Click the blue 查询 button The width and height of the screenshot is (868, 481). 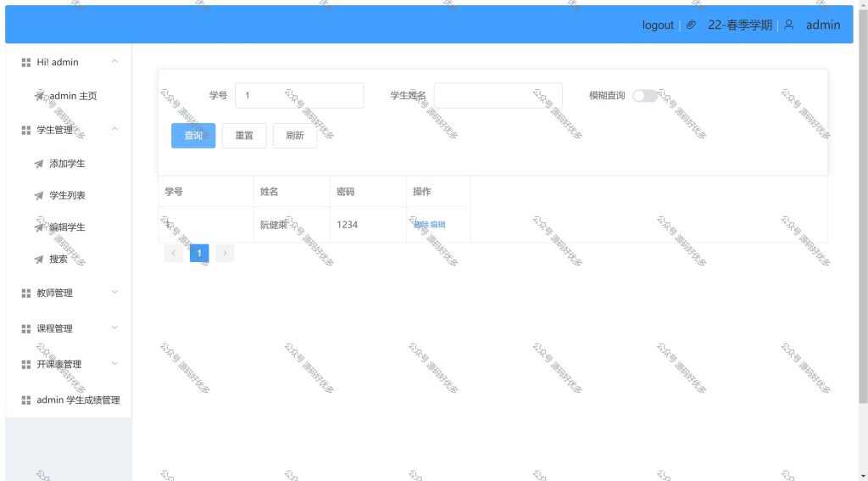(x=193, y=136)
